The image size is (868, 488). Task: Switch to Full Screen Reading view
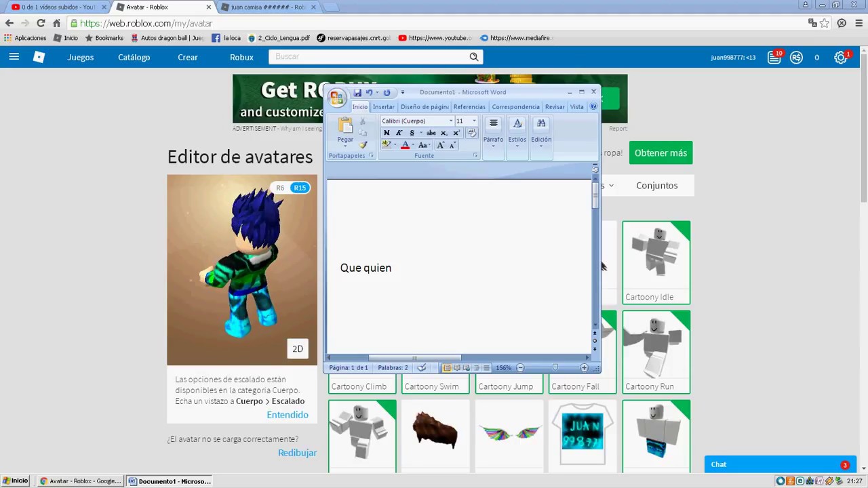point(456,367)
